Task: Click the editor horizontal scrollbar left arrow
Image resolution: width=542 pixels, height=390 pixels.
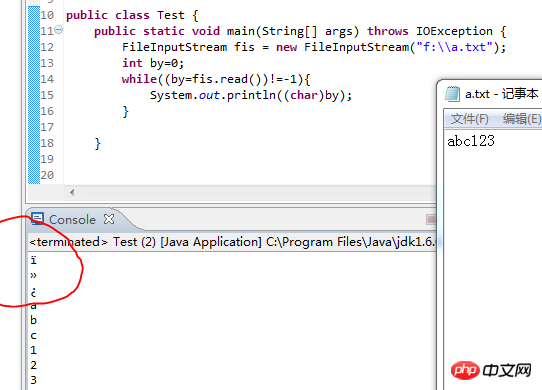Action: [72, 192]
